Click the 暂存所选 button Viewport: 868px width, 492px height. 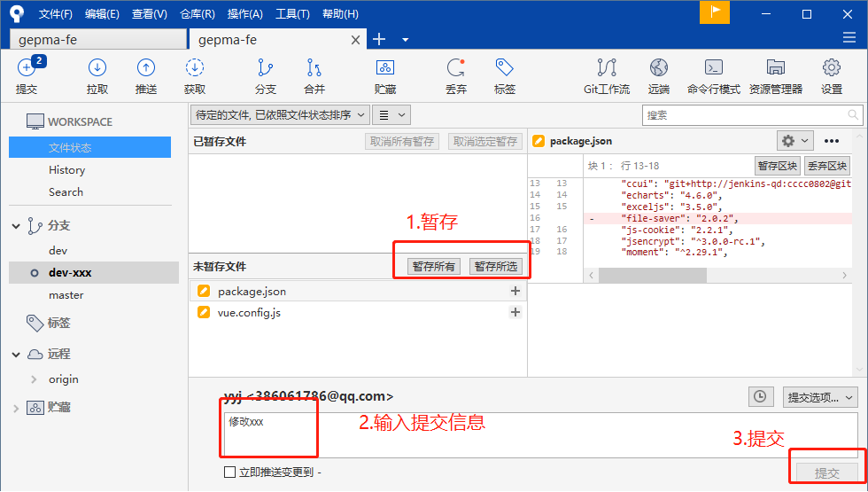(495, 267)
